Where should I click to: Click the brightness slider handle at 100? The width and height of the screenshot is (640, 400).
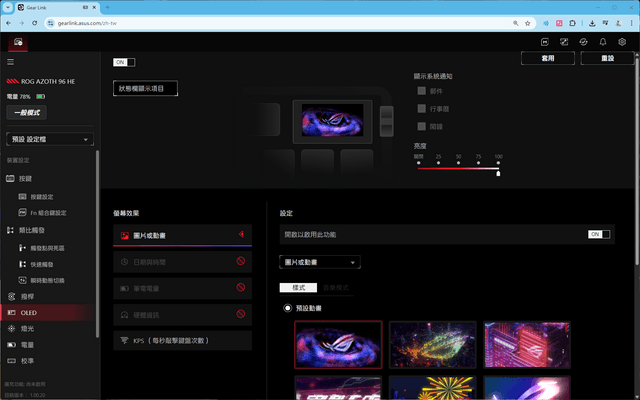498,173
